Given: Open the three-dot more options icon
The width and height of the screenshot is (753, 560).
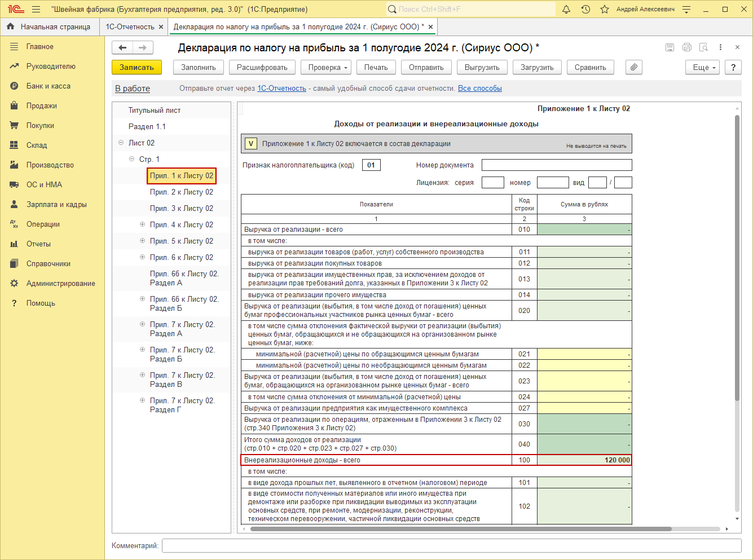Looking at the screenshot, I should pos(720,47).
